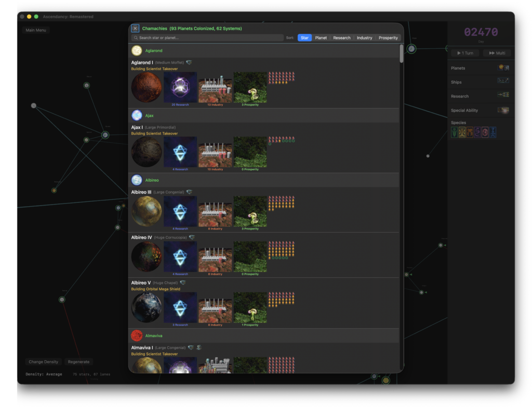The image size is (532, 407).
Task: Click the Ajax star icon
Action: click(137, 115)
